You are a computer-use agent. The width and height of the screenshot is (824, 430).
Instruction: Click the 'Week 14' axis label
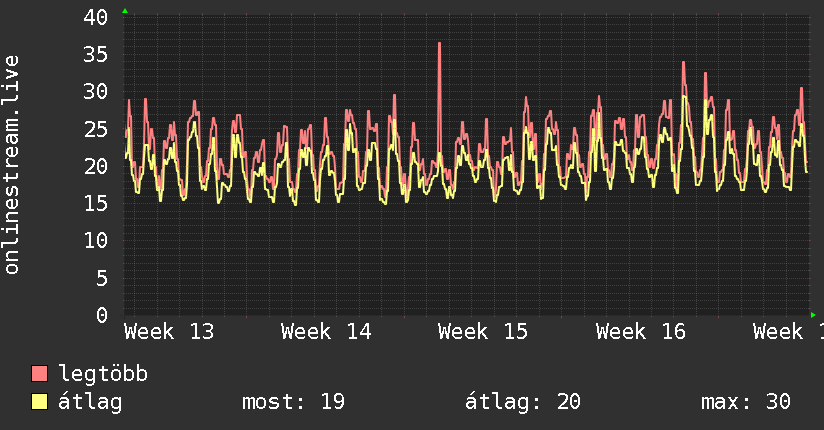click(326, 332)
